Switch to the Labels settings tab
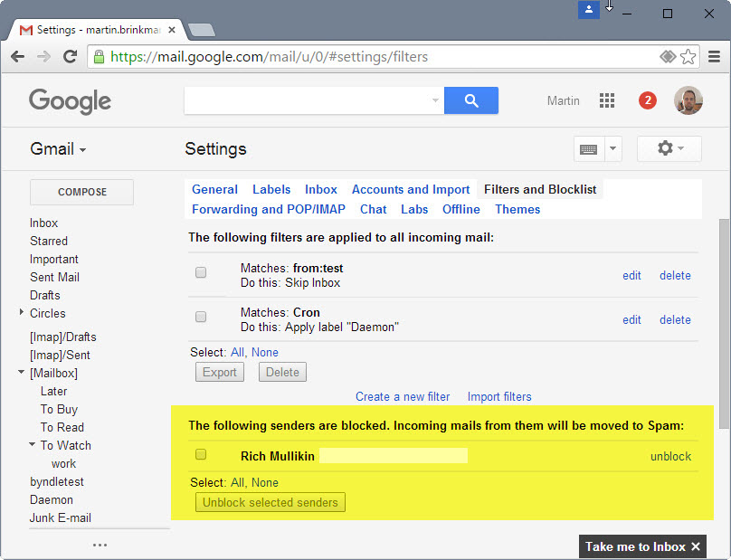Image resolution: width=731 pixels, height=560 pixels. point(271,189)
